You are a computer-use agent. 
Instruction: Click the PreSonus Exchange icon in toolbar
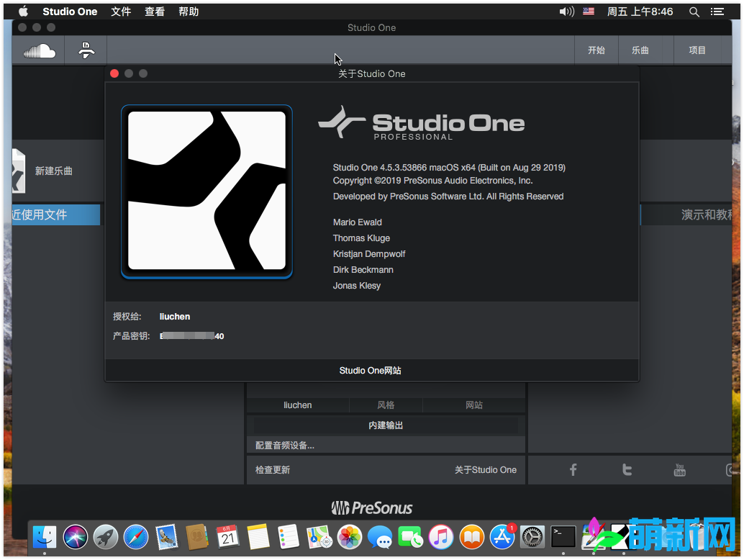[86, 50]
